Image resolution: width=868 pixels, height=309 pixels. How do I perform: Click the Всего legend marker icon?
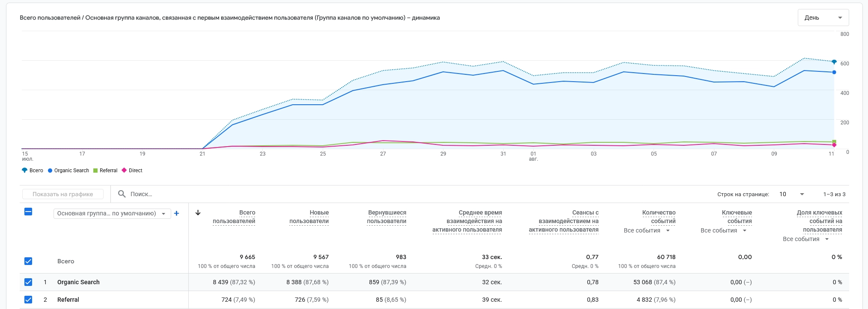[24, 171]
